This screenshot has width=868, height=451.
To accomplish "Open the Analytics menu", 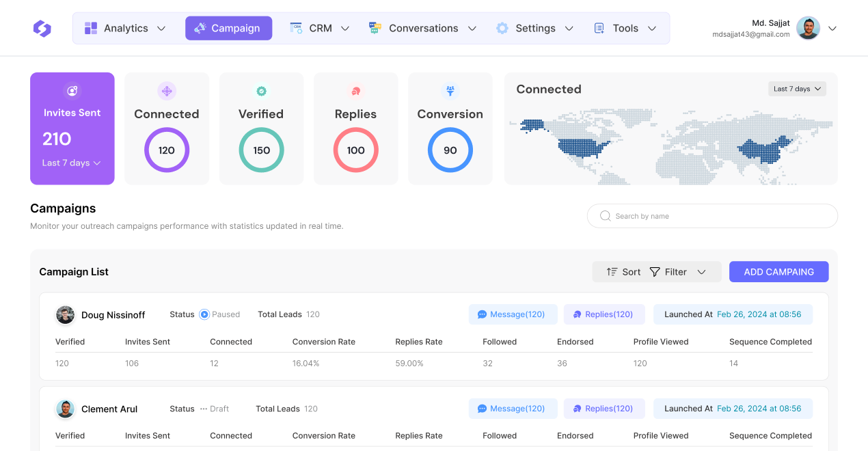I will coord(125,28).
